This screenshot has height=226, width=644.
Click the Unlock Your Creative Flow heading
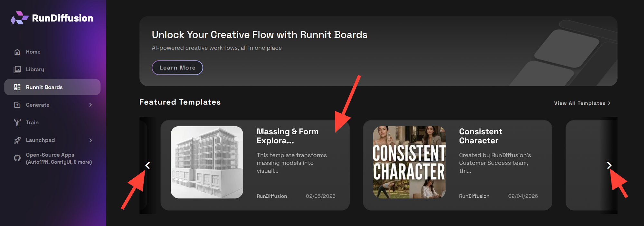(260, 34)
